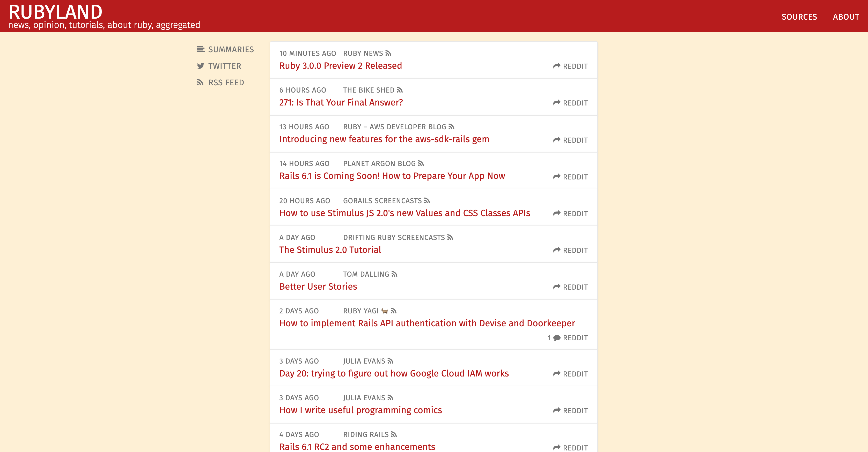Open Tom Dalling RSS icon
The height and width of the screenshot is (452, 868).
click(395, 274)
